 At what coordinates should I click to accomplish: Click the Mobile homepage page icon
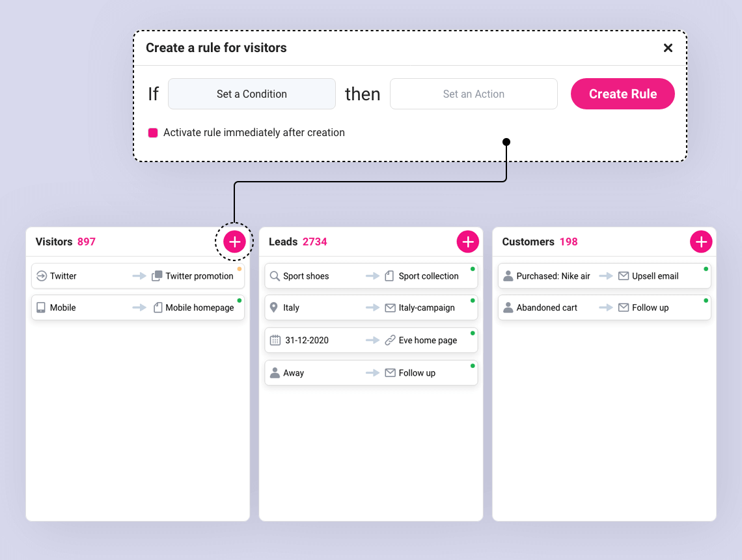[x=158, y=308]
